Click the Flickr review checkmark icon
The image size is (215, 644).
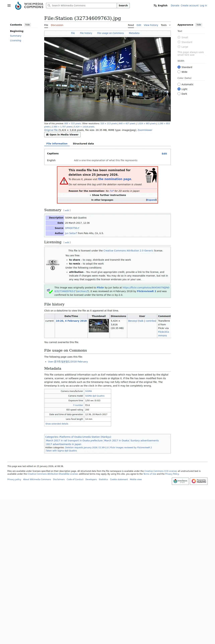click(x=49, y=291)
